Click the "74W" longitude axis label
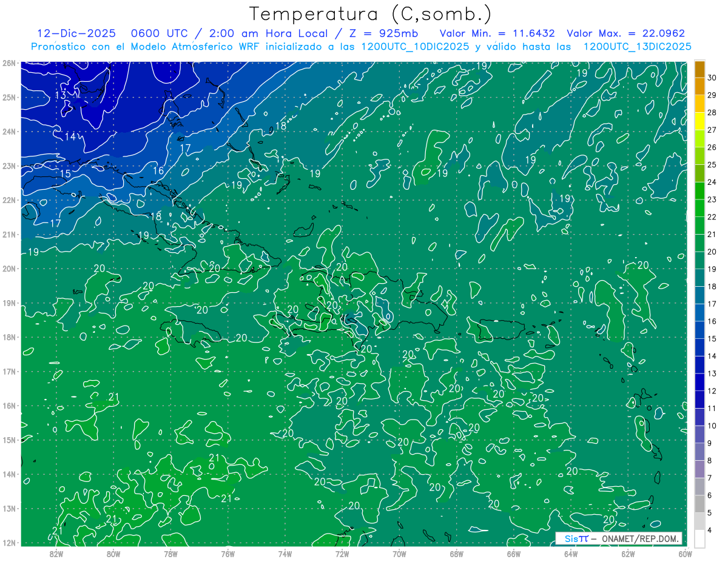Screen dimensions: 728x562 tap(285, 553)
